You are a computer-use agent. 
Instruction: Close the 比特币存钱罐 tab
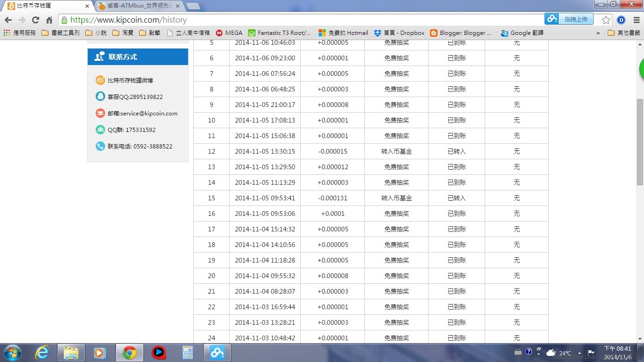pos(87,6)
